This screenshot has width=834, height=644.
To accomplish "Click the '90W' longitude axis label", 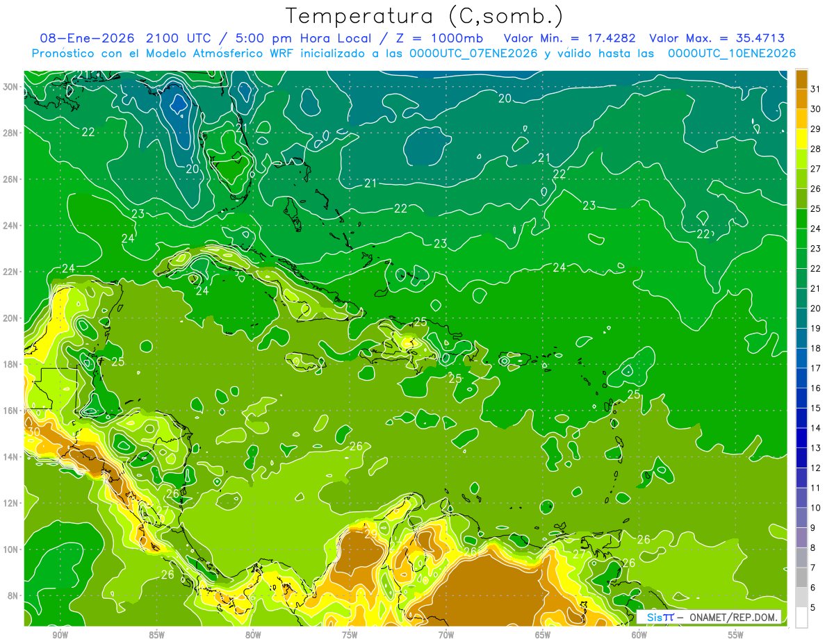I will click(x=60, y=635).
